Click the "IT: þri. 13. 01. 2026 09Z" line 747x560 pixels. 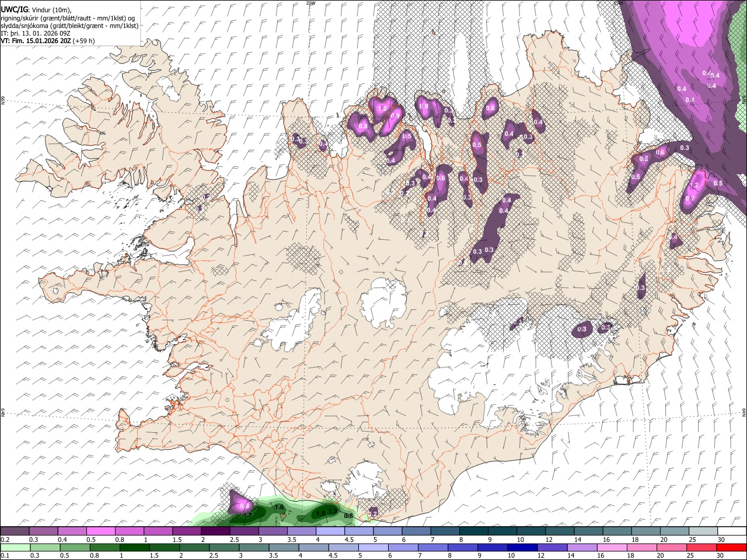click(36, 33)
